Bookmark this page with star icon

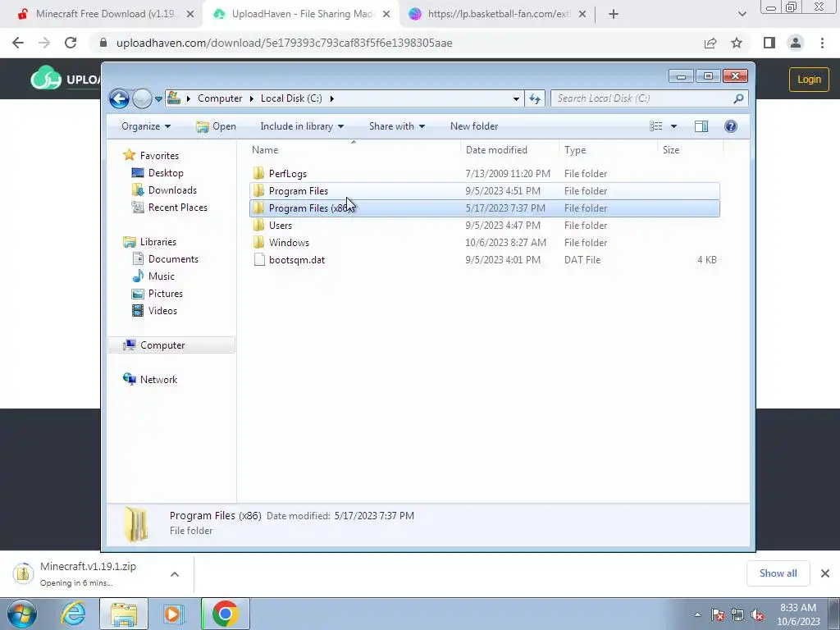coord(737,43)
